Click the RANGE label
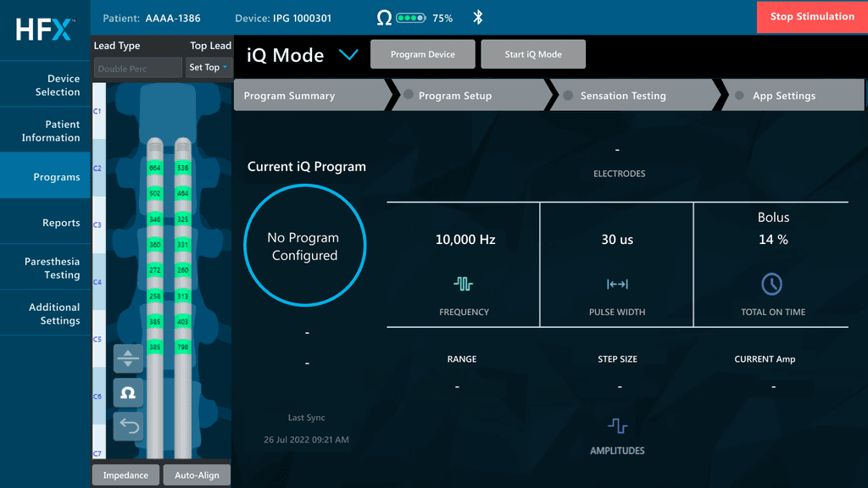The width and height of the screenshot is (868, 488). coord(462,359)
